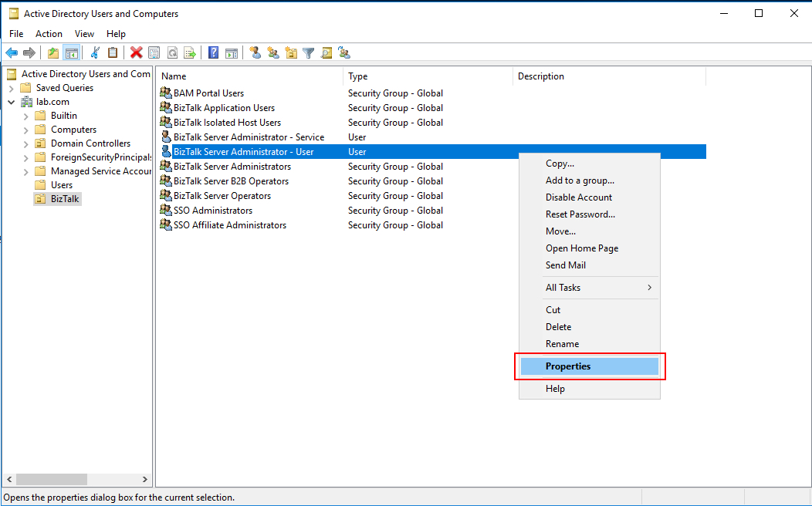Create a new organizational unit via toolbar icon

click(291, 52)
